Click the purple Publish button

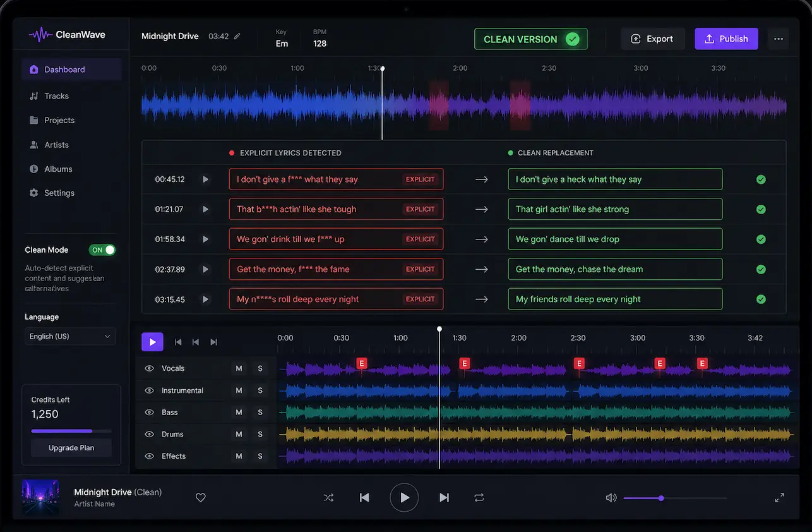point(726,39)
